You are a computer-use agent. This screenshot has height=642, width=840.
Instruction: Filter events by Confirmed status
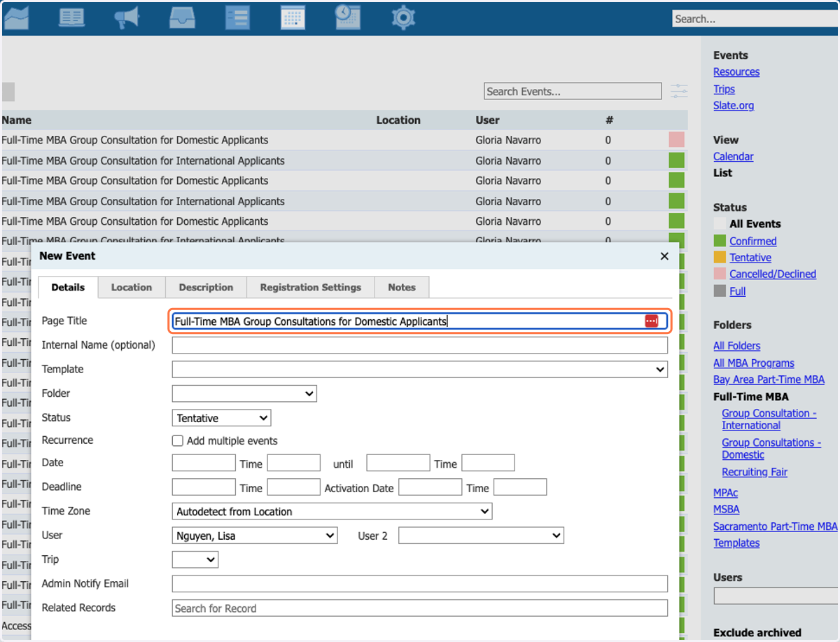click(753, 241)
